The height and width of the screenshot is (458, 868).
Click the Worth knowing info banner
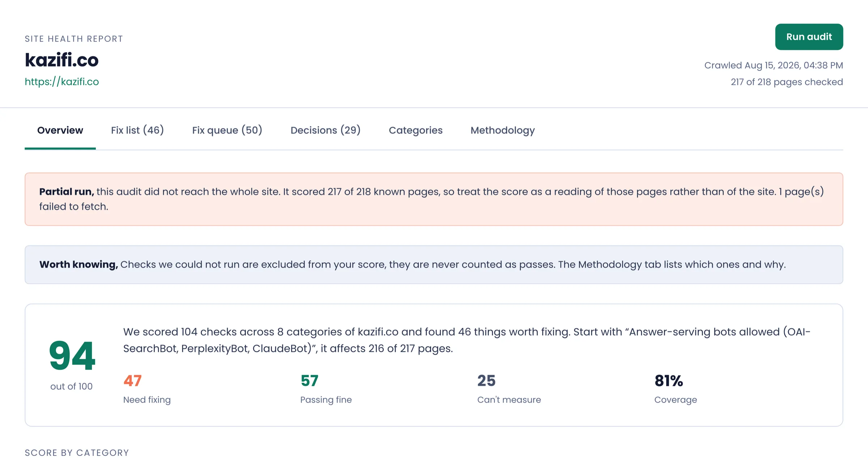point(434,264)
